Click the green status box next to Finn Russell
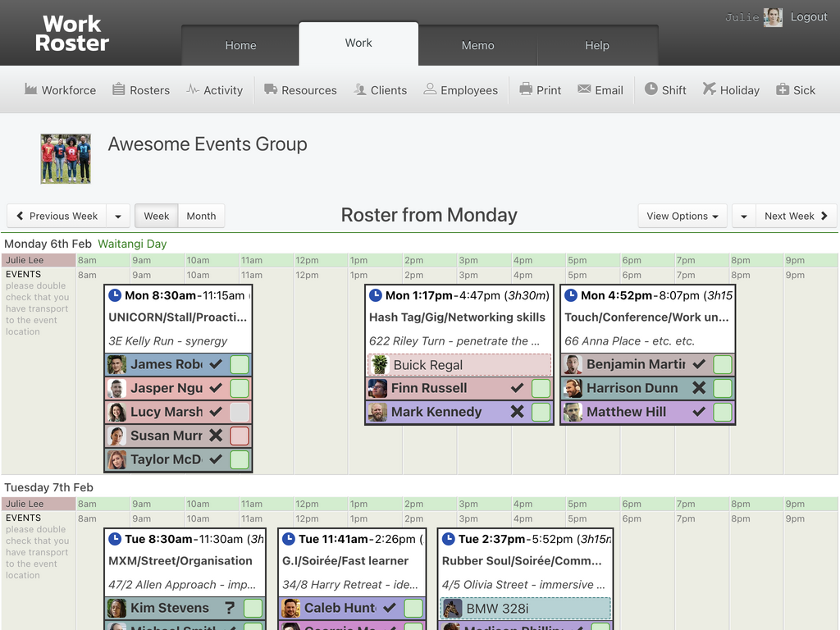This screenshot has width=840, height=630. 540,388
